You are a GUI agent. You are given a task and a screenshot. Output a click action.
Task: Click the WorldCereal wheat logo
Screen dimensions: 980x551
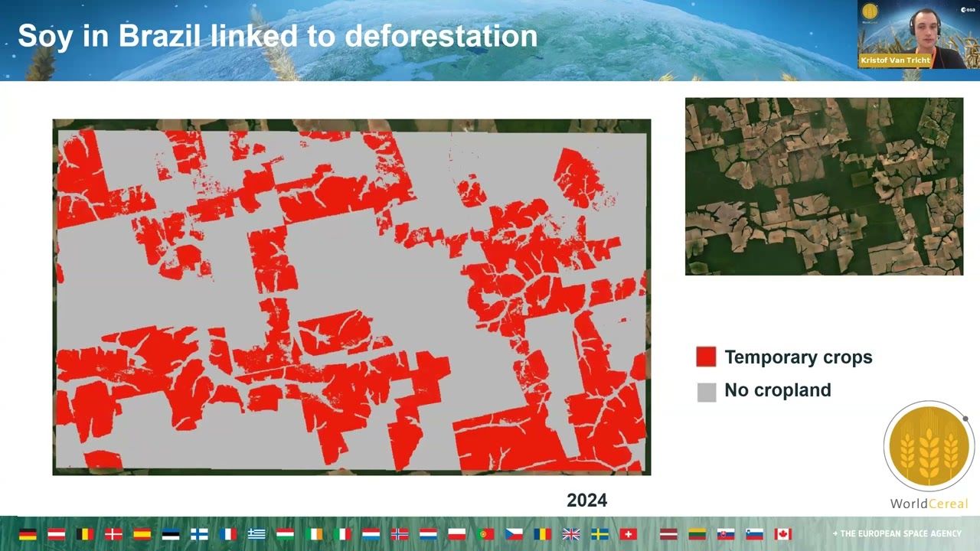[x=928, y=447]
